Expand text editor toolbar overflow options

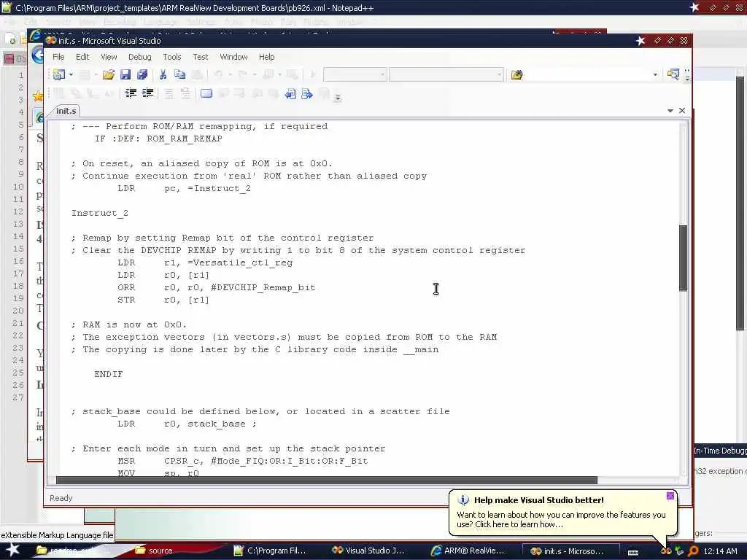(338, 98)
